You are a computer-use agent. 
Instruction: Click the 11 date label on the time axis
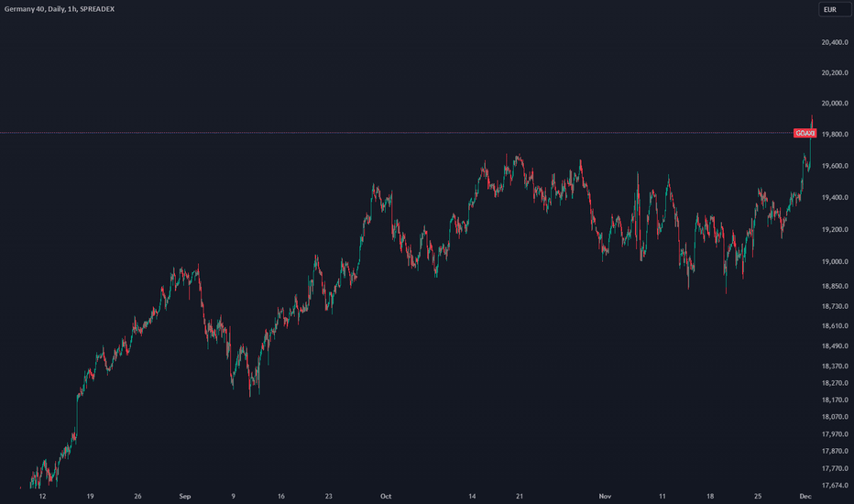click(662, 497)
